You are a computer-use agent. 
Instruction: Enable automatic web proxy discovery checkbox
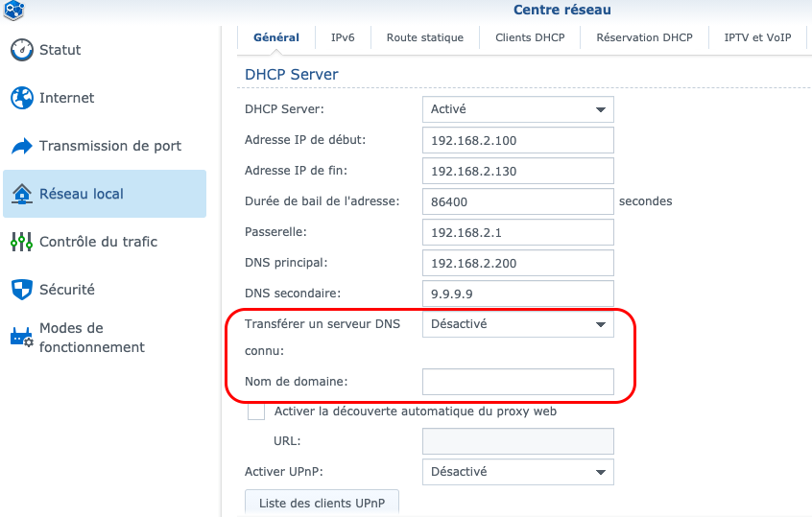tap(256, 411)
